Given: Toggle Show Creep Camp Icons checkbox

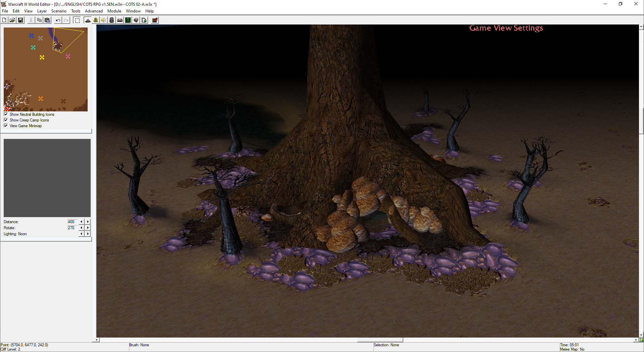Looking at the screenshot, I should 6,120.
